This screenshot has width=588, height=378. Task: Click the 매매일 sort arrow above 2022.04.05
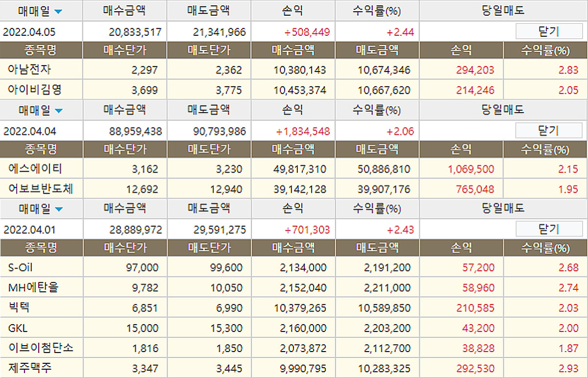pyautogui.click(x=59, y=11)
